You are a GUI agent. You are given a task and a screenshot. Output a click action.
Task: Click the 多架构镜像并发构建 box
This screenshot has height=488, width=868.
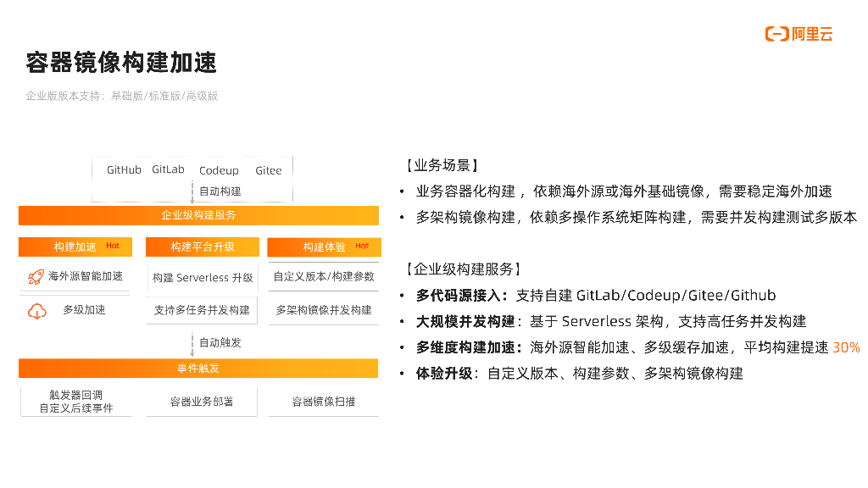click(x=324, y=310)
